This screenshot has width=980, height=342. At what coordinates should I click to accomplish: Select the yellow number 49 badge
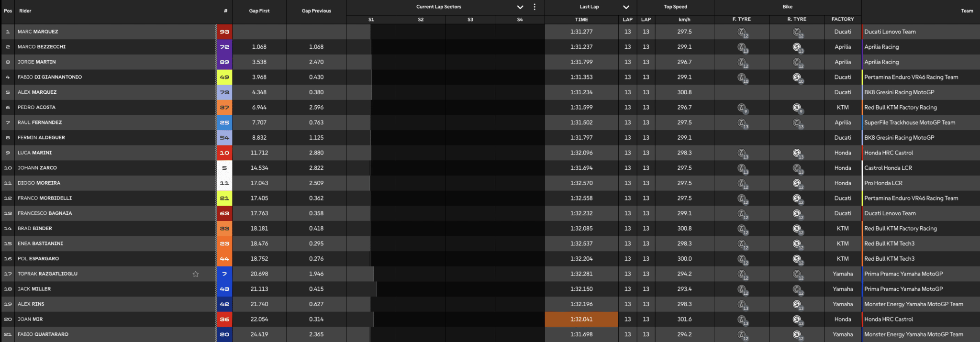[x=224, y=77]
